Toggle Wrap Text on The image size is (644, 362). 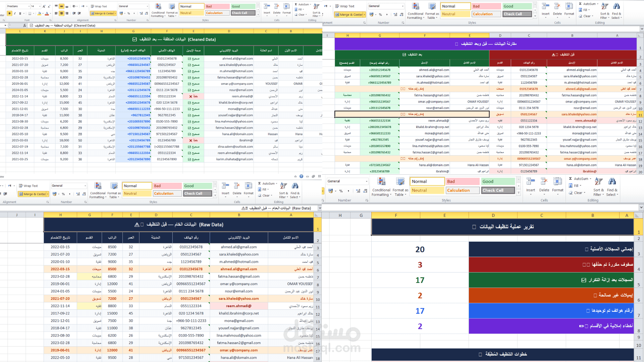pyautogui.click(x=98, y=6)
